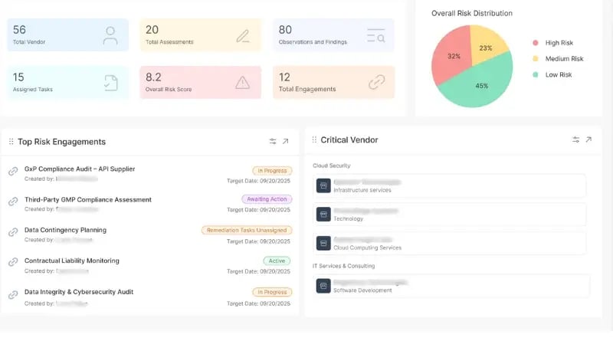The width and height of the screenshot is (613, 364).
Task: Open GxP Compliance Audit – API Supplier engagement
Action: pos(80,169)
